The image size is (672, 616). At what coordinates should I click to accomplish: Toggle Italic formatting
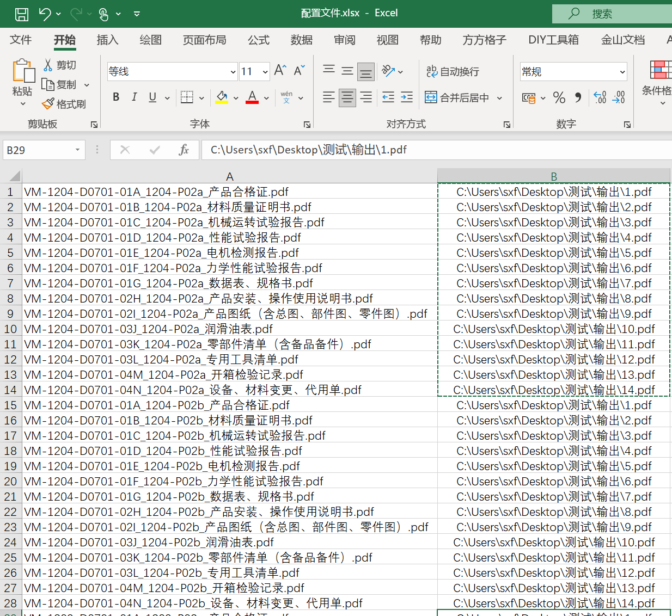coord(134,97)
